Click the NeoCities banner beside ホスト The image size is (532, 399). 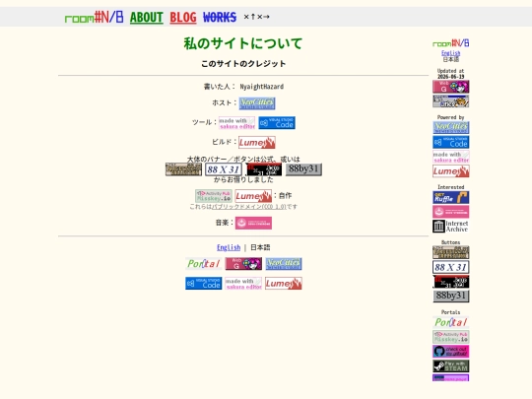pos(257,103)
